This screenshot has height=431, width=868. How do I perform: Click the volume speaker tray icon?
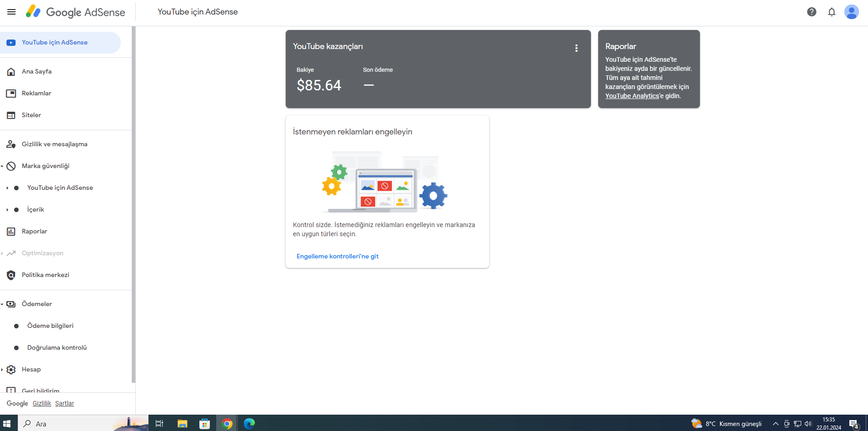808,424
